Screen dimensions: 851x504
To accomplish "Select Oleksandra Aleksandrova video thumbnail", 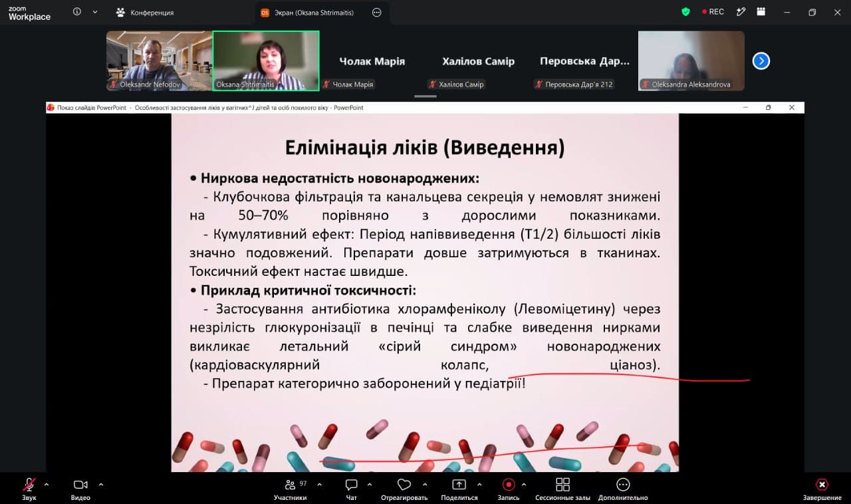I will pyautogui.click(x=691, y=61).
